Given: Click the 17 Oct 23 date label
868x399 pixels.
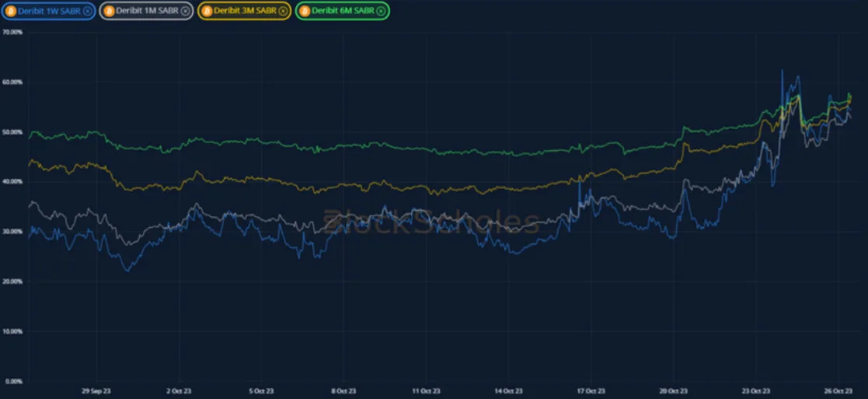Looking at the screenshot, I should coord(591,390).
